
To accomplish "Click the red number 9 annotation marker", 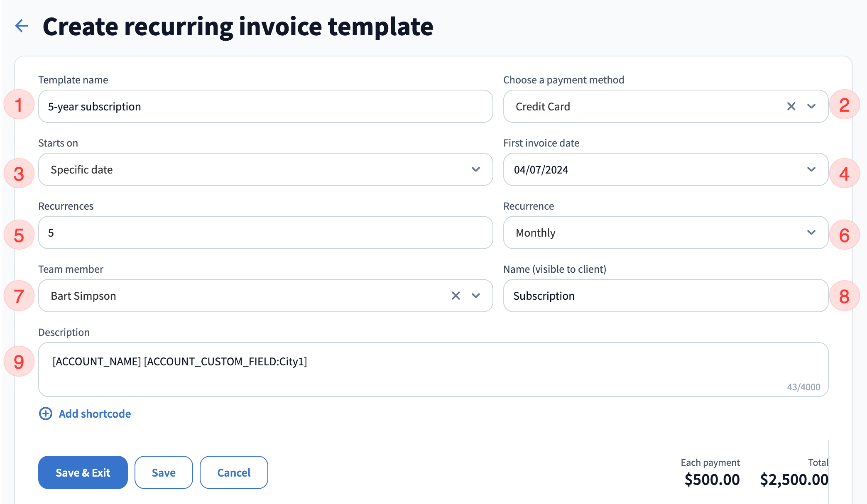I will (19, 362).
